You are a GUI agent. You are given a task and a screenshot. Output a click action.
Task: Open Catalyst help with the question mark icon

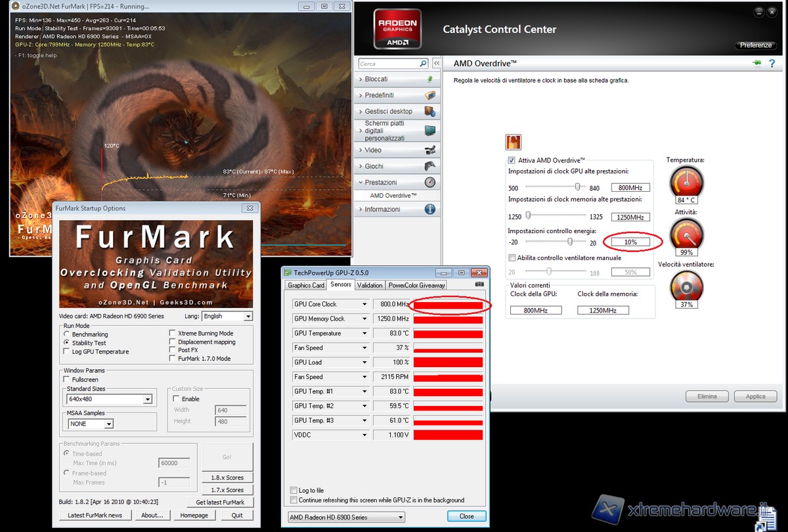(772, 63)
